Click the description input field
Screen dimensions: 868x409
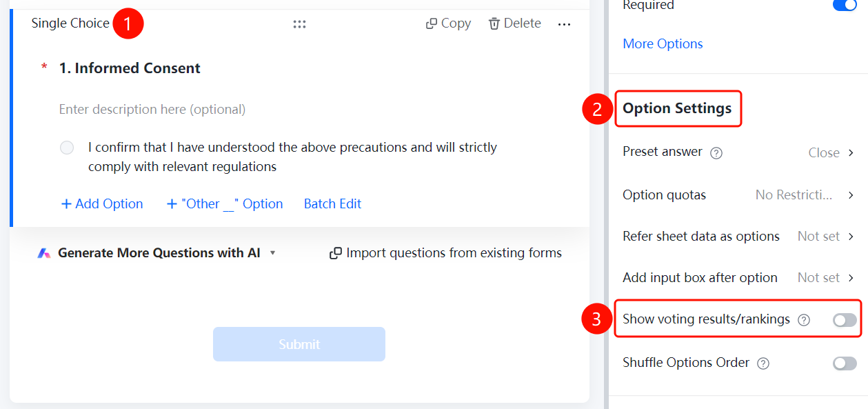(152, 109)
